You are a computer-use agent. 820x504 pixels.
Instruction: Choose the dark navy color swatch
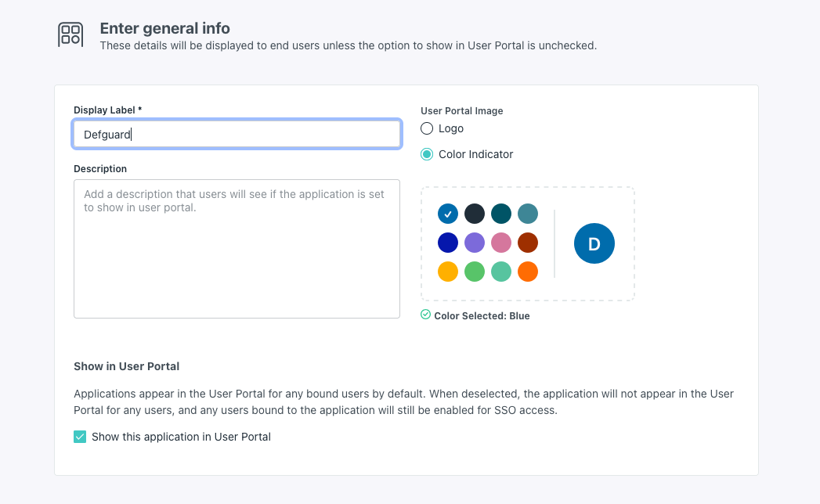tap(475, 214)
